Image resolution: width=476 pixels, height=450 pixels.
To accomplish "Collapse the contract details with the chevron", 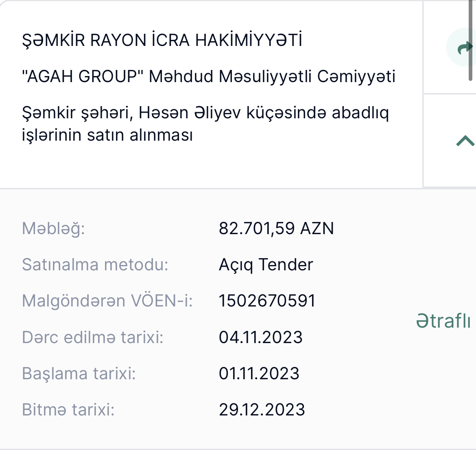I will pos(465,141).
